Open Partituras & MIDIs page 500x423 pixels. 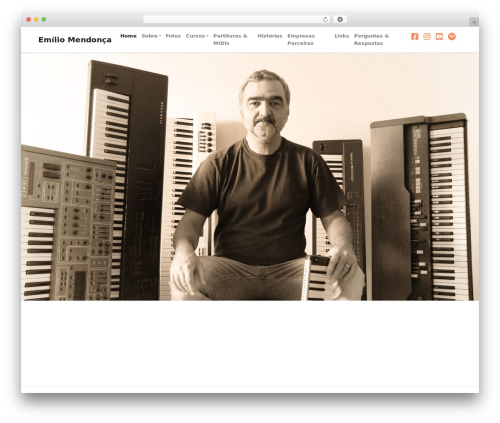pos(230,40)
